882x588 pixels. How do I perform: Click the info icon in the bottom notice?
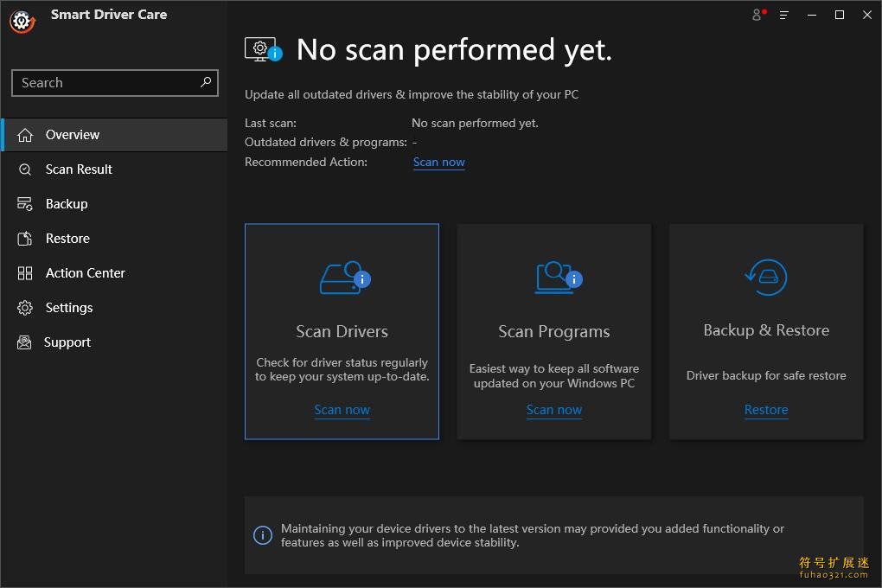(263, 535)
